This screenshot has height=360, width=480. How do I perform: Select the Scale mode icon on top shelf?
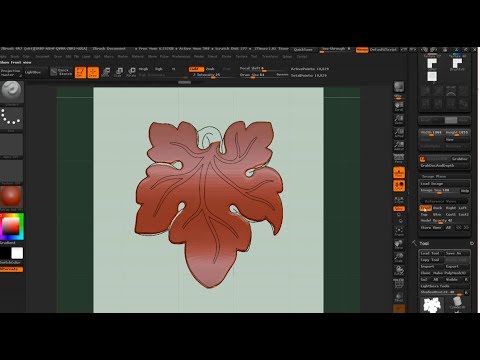point(118,72)
